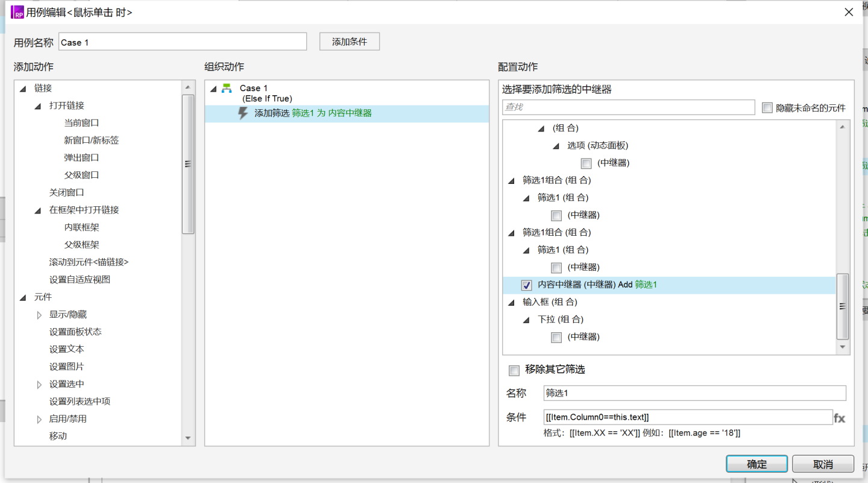Select the 父级窗口 action
Screen dimensions: 868x483
point(81,175)
